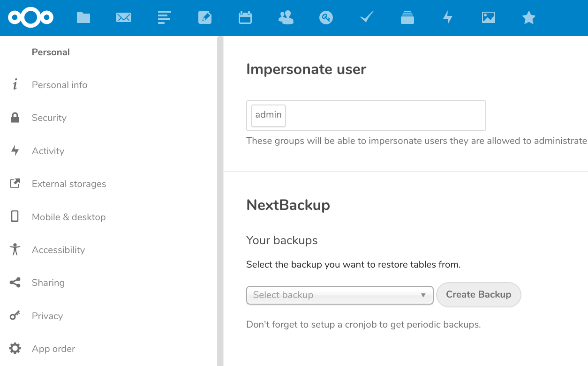Screen dimensions: 588x366
Task: Click the Impersonate user heading
Action: (x=306, y=69)
